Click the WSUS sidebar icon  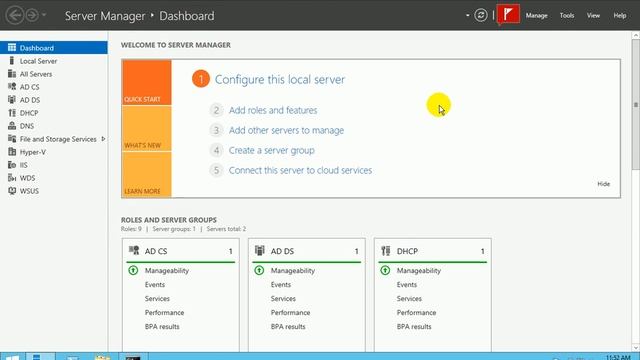(12, 191)
